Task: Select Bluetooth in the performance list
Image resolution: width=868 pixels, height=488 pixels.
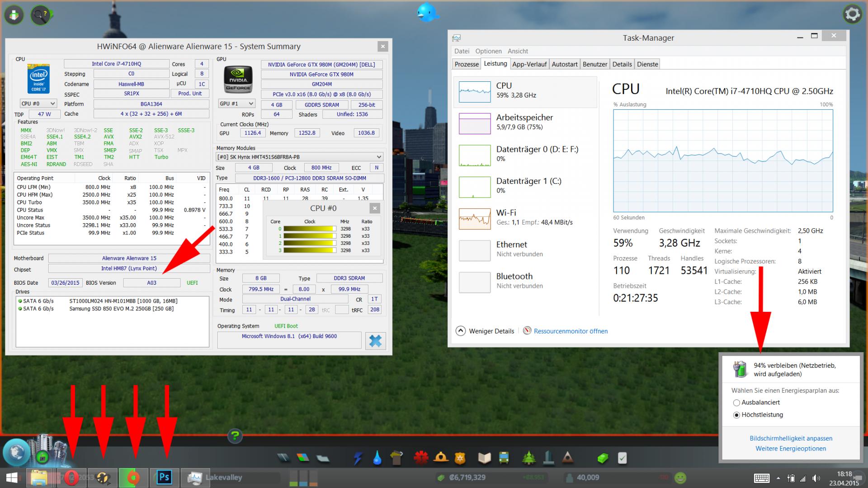Action: click(525, 282)
